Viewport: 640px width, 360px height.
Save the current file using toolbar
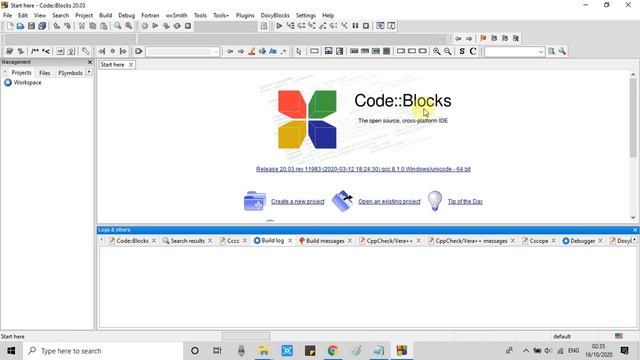(x=31, y=26)
